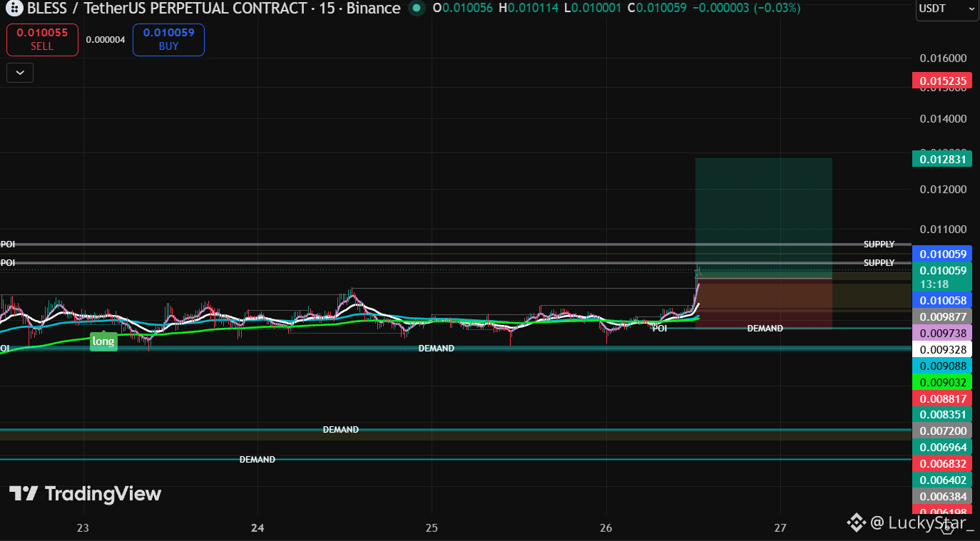
Task: Click the green price label with 13:18 countdown
Action: (x=942, y=277)
